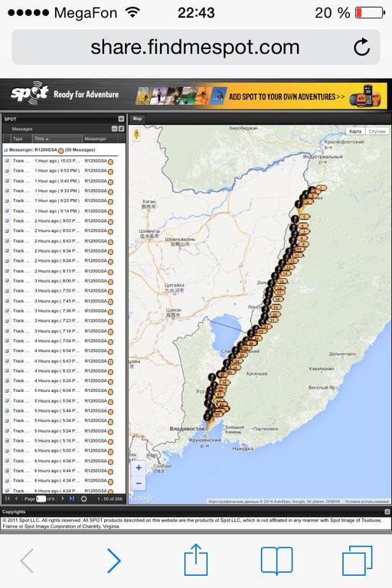Image resolution: width=392 pixels, height=588 pixels.
Task: Sort messages by the Time column
Action: (57, 139)
